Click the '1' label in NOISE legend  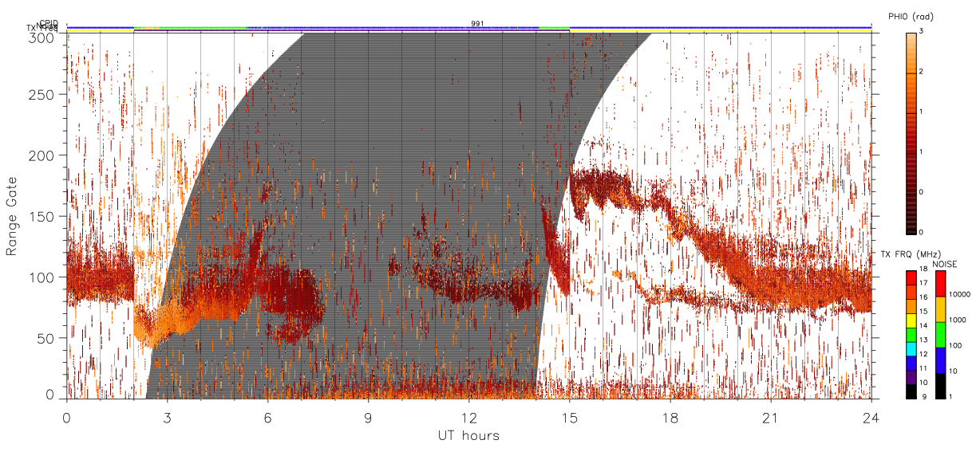point(952,396)
